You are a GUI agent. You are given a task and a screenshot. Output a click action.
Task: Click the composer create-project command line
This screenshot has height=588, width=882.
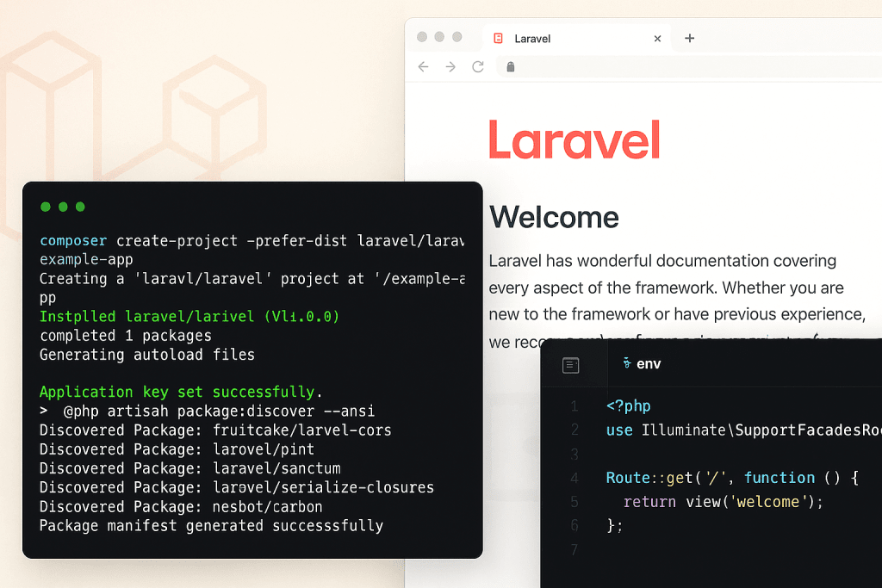252,241
